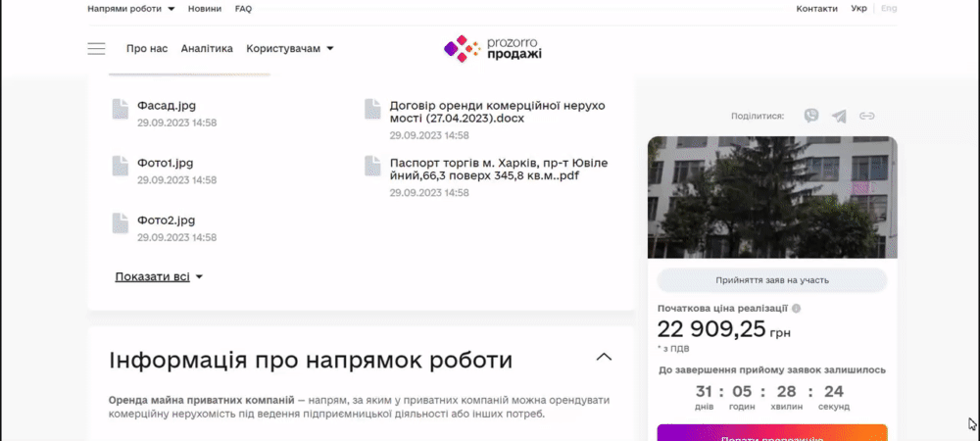
Task: Click file icon next to Фасад.jpg
Action: pos(120,109)
